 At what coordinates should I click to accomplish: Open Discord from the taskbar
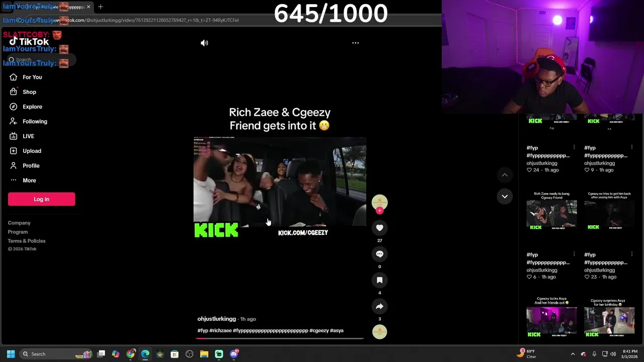click(x=234, y=354)
